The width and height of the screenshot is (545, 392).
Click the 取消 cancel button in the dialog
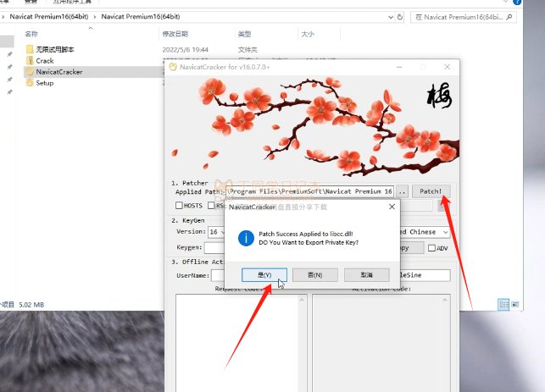click(367, 275)
